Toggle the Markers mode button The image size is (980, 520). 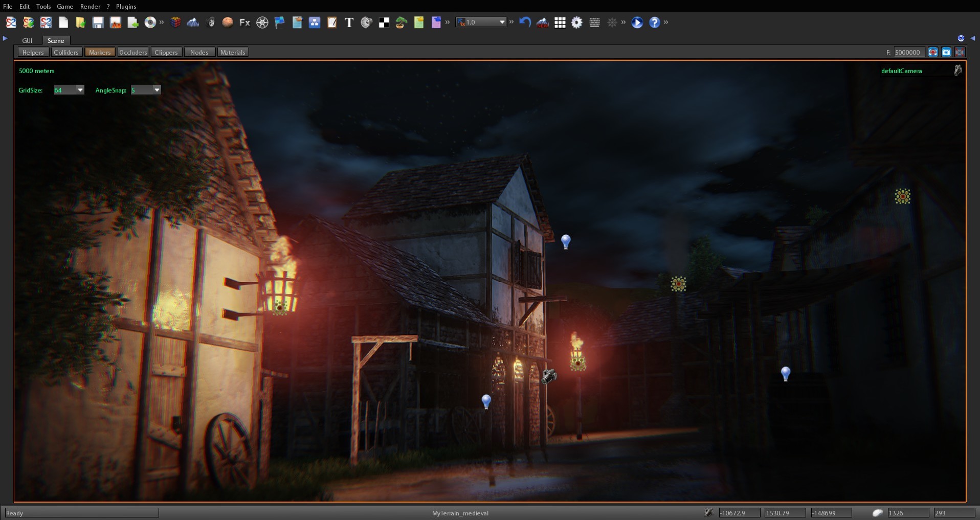(99, 52)
